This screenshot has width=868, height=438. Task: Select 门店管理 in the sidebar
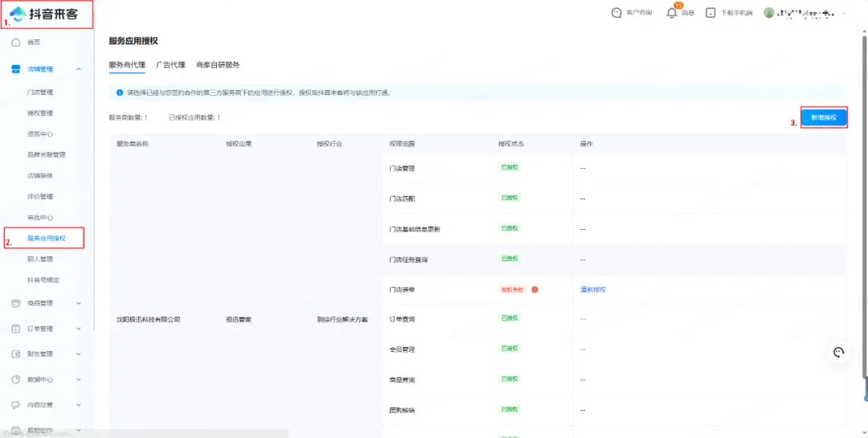tap(40, 92)
